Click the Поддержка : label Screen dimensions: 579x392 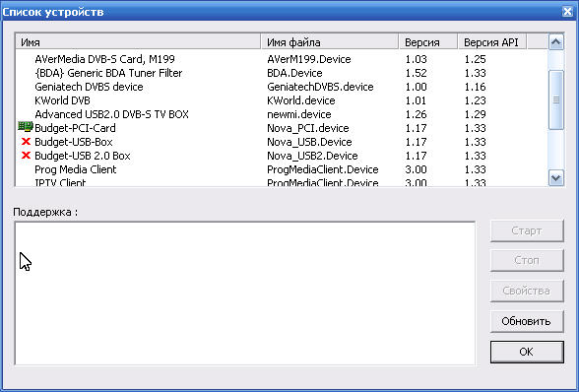pyautogui.click(x=45, y=212)
